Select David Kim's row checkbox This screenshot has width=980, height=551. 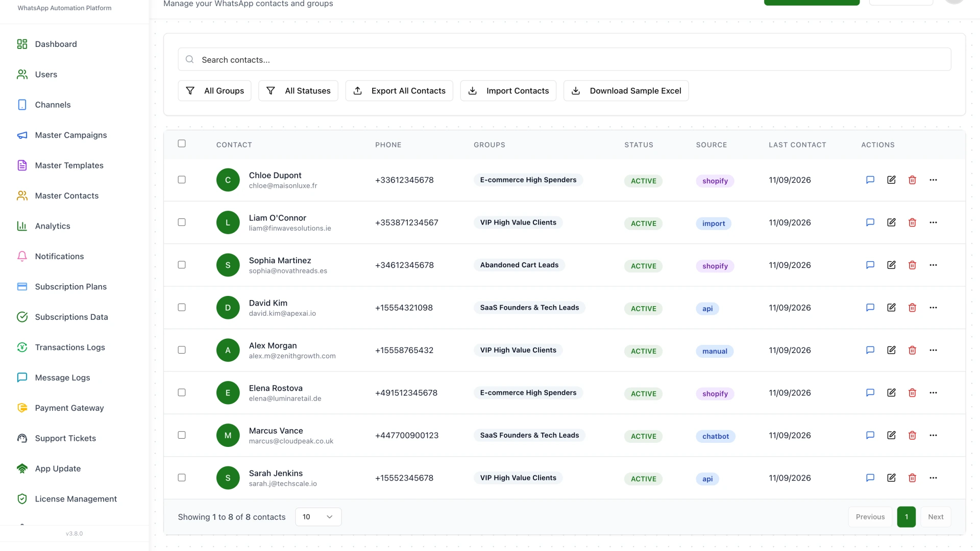point(182,308)
